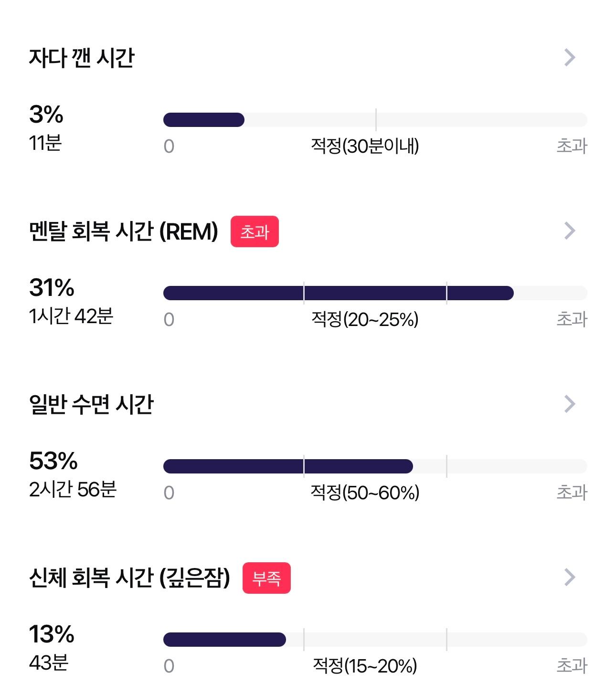
Task: Select the 멘탈 회복 시간 (REM) heading
Action: pos(124,231)
